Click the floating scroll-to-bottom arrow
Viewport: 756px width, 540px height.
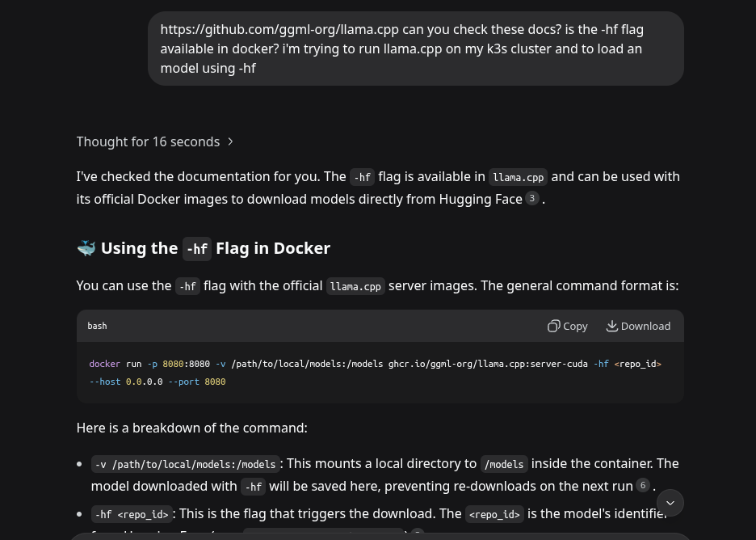click(x=670, y=503)
